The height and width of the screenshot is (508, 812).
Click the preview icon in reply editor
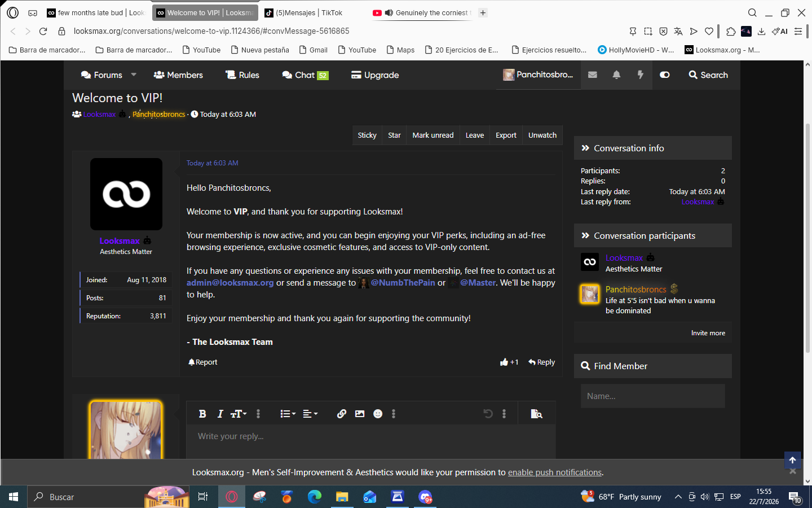pyautogui.click(x=536, y=414)
